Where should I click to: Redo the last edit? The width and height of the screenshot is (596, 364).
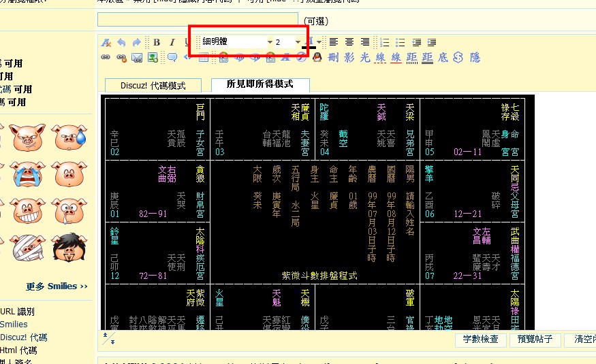136,42
